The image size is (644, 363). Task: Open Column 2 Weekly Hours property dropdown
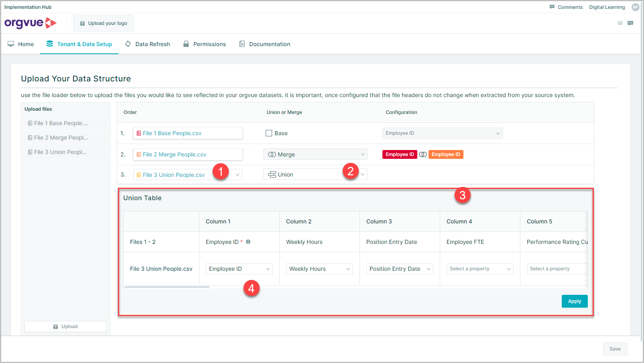click(319, 269)
